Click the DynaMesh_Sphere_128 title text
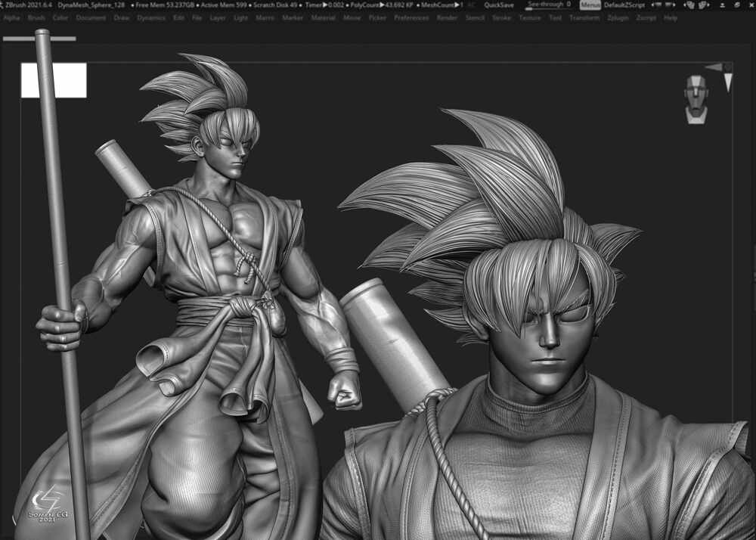The image size is (756, 540). coord(91,5)
